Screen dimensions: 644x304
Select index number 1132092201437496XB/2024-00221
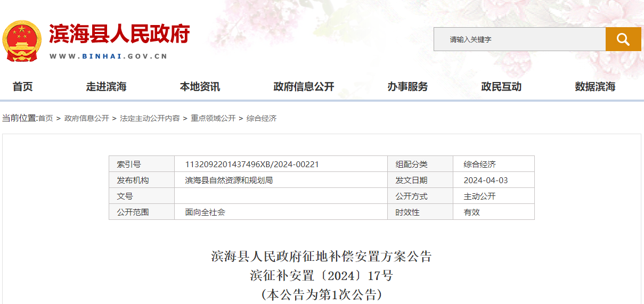coord(252,165)
